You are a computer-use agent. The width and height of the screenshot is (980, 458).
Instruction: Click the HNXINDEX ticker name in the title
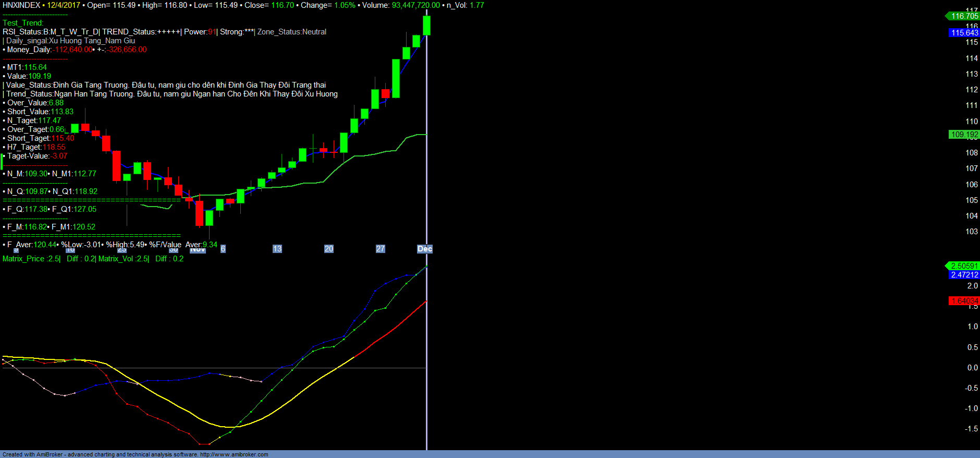[x=21, y=5]
